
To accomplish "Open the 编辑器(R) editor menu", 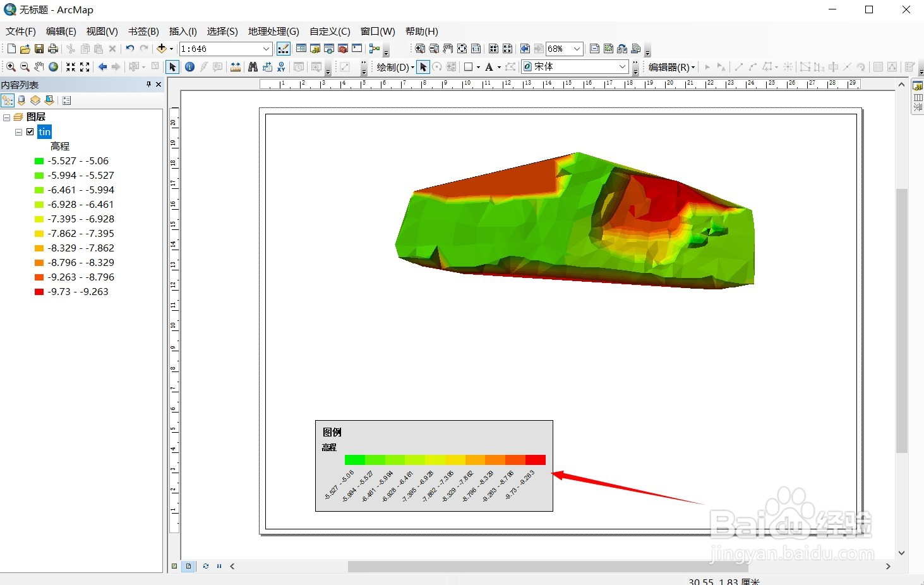I will [x=672, y=67].
